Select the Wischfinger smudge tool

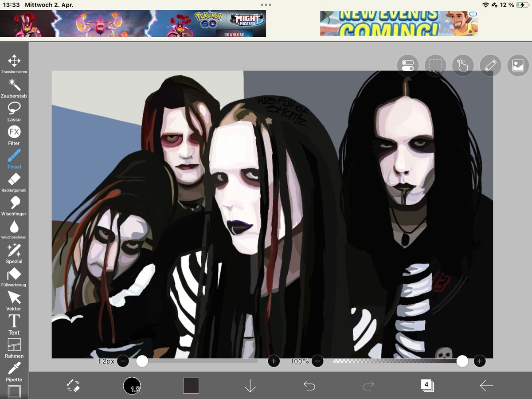pyautogui.click(x=14, y=206)
